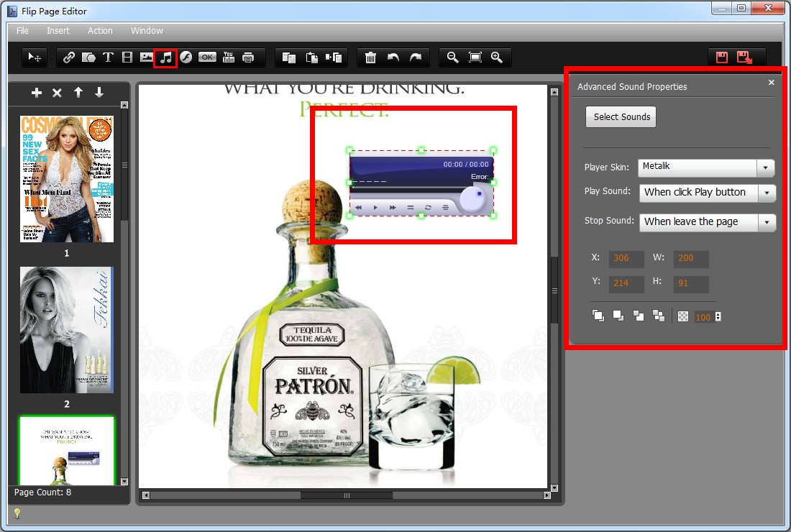The width and height of the screenshot is (791, 532).
Task: Choose the shape tool in toolbar
Action: 88,58
